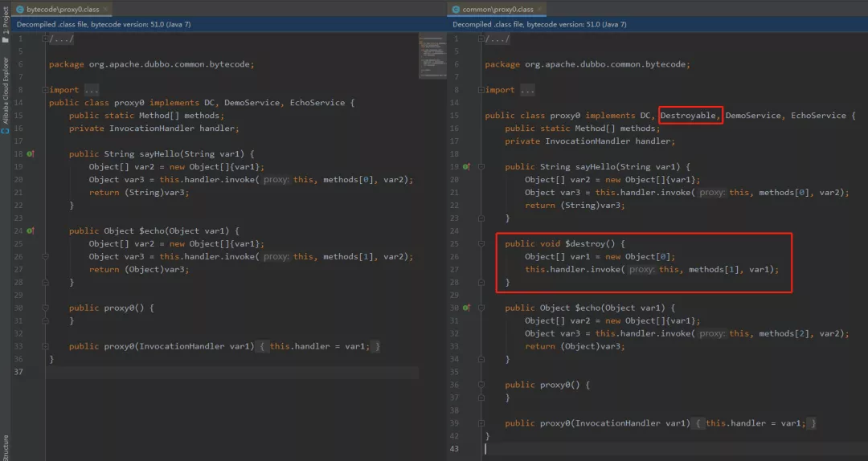Click 'EchoService' in right editor class declaration

coord(818,115)
